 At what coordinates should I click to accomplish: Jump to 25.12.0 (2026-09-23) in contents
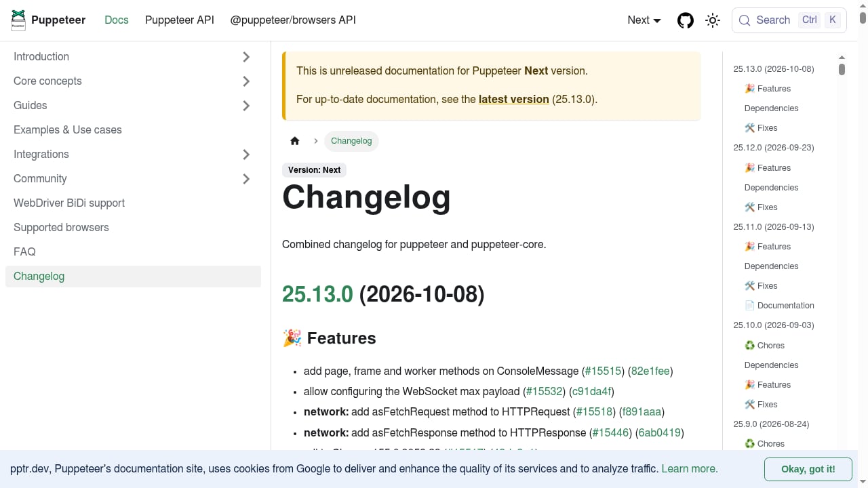tap(774, 148)
